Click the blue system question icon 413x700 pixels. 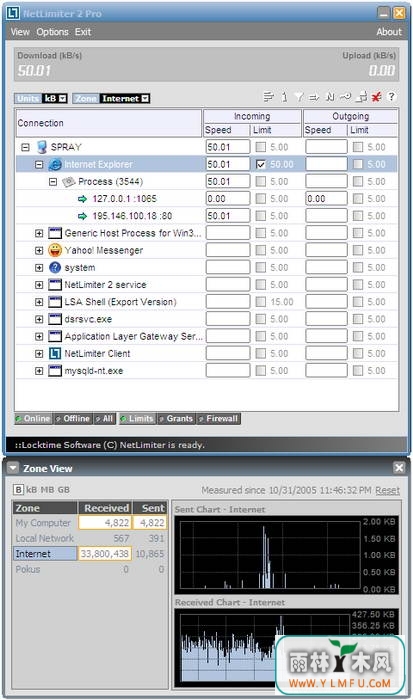click(x=54, y=267)
